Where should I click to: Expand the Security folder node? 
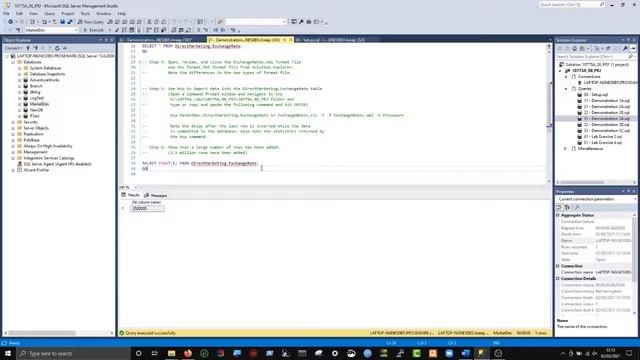(13, 122)
